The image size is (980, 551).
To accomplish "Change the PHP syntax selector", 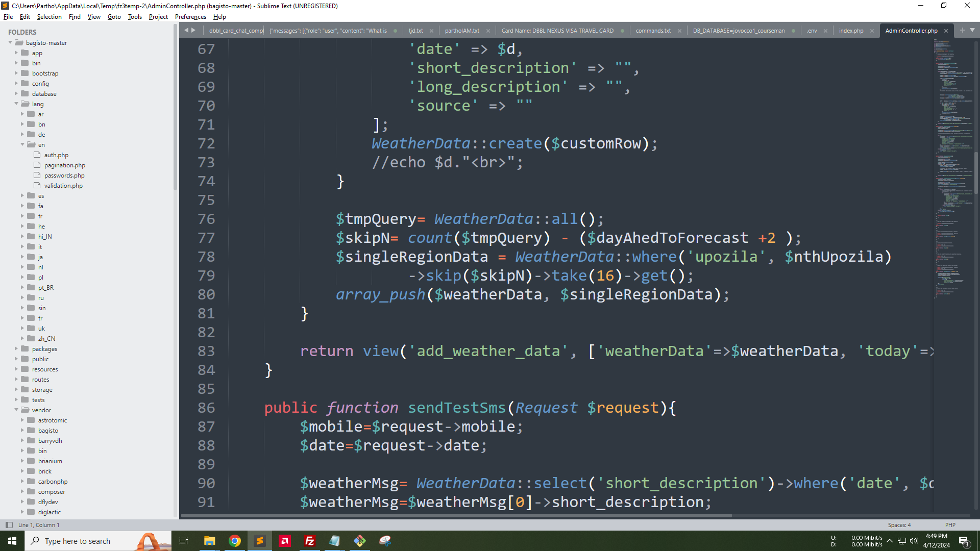I will click(x=950, y=524).
